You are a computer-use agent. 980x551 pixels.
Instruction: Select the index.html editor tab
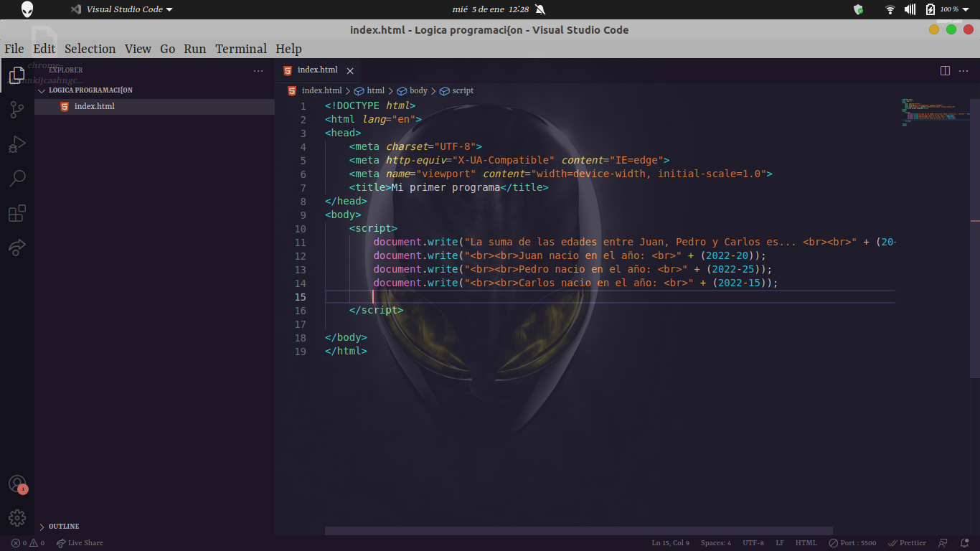(x=318, y=70)
